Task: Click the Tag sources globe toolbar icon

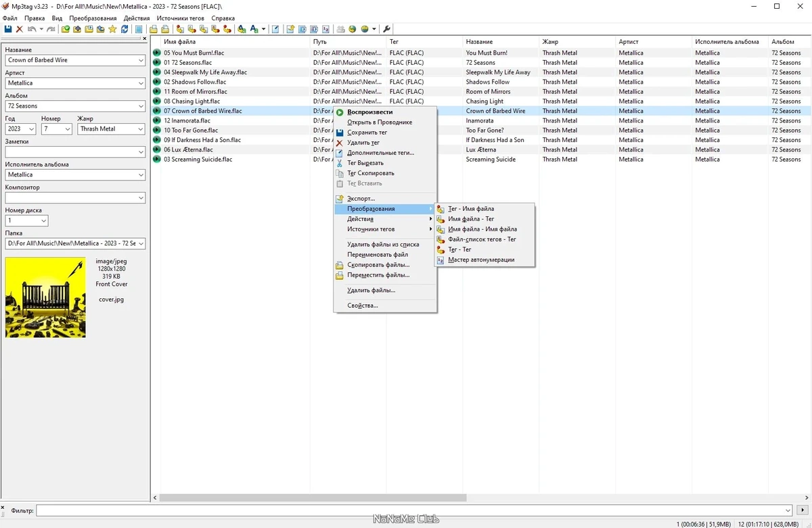Action: pyautogui.click(x=365, y=29)
